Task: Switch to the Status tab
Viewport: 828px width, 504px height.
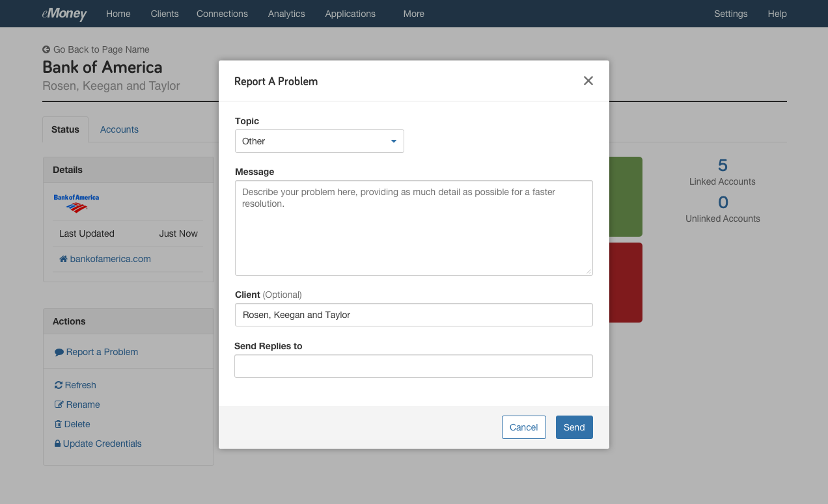Action: [65, 129]
